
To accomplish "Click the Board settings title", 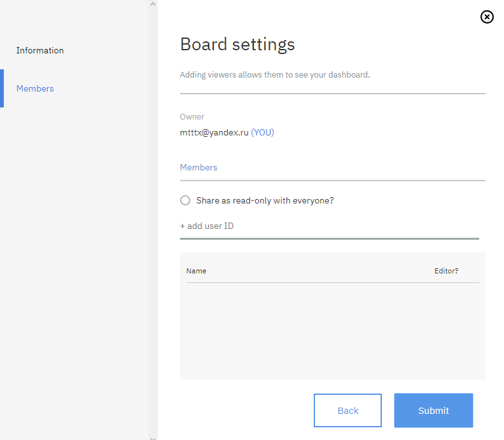I will point(237,44).
